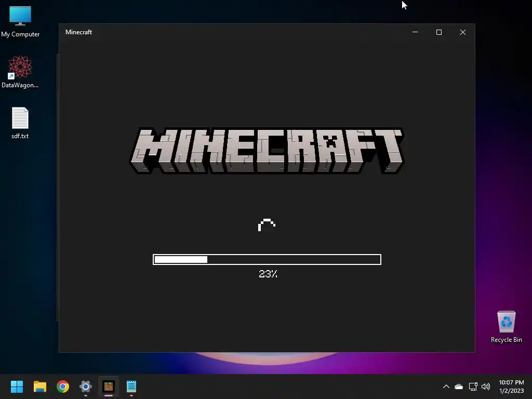Viewport: 532px width, 399px height.
Task: Click the 23% loading percentage text
Action: coord(268,274)
